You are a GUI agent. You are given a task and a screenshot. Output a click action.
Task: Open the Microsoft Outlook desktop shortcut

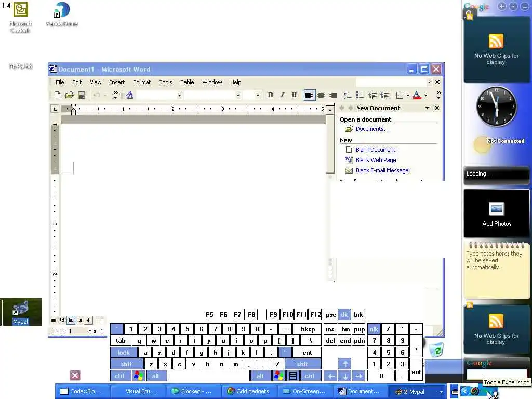click(x=20, y=17)
